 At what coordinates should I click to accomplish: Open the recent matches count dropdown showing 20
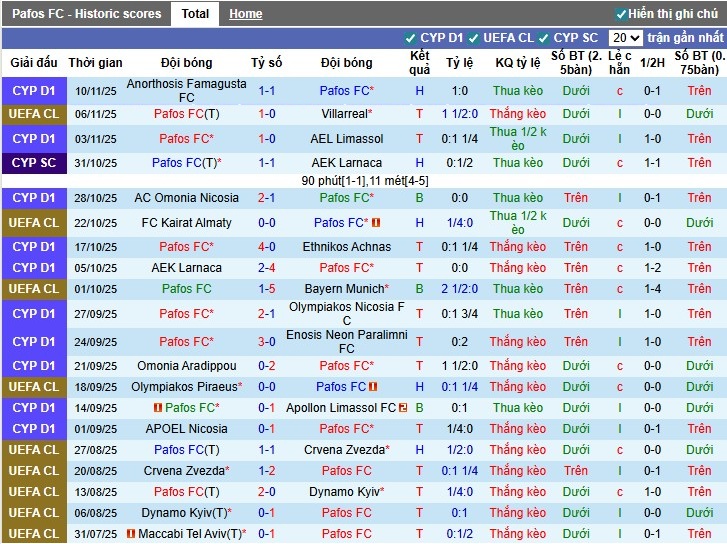click(625, 38)
